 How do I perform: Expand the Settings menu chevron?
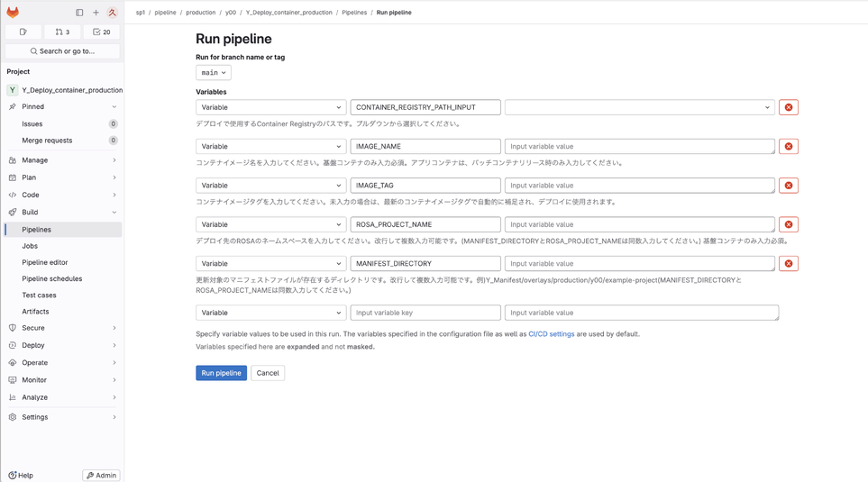pos(114,417)
